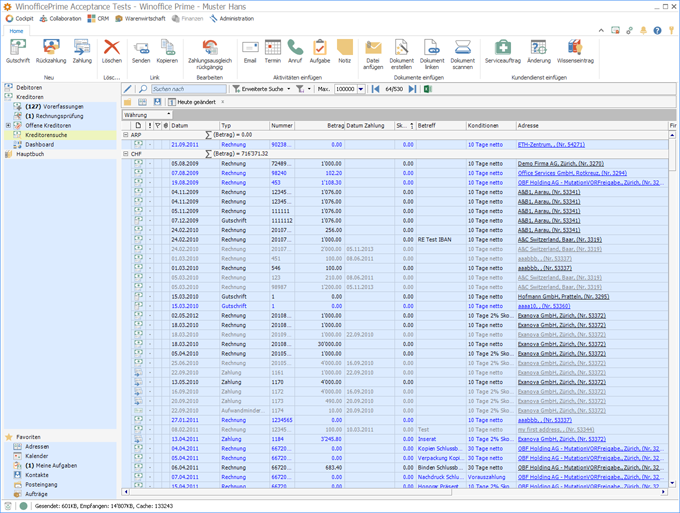Click the blue help question mark icon
The height and width of the screenshot is (513, 680).
coord(657,30)
